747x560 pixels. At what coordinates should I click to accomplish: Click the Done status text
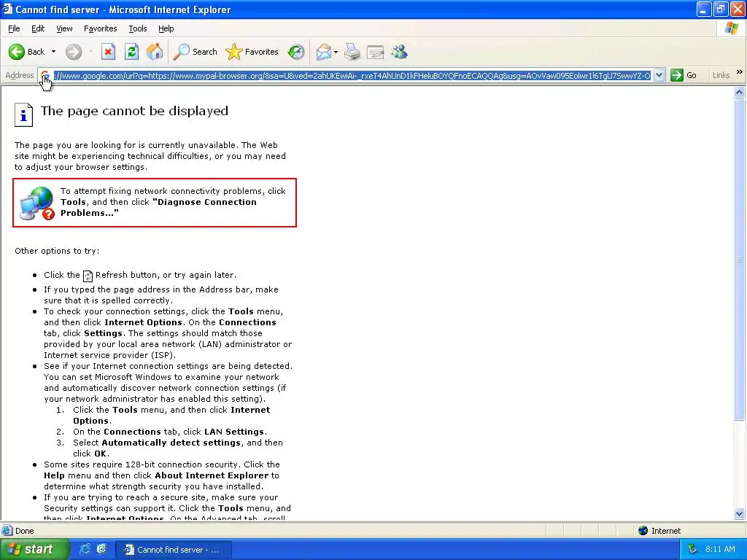click(x=24, y=531)
